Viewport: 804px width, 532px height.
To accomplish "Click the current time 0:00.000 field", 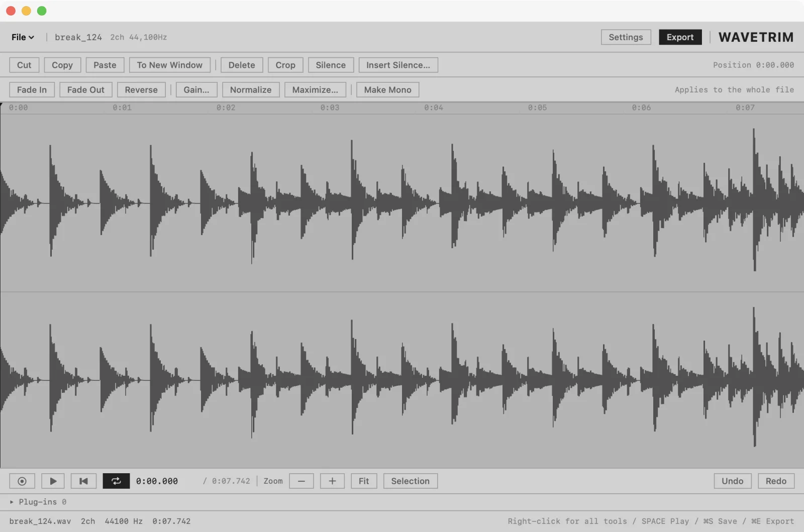I will 157,481.
